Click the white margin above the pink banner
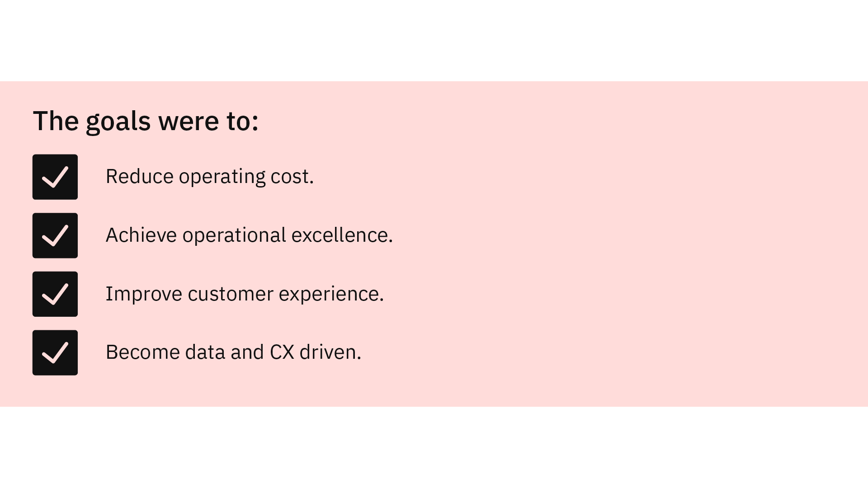This screenshot has width=868, height=488. coord(434,41)
